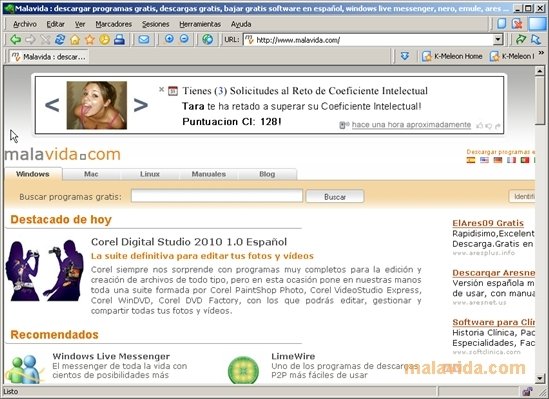Click previous photo arrow in ad banner
Screen dimensions: 549x399
(52, 105)
